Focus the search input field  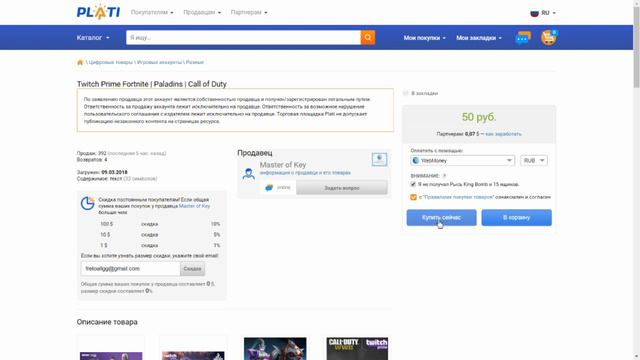243,38
